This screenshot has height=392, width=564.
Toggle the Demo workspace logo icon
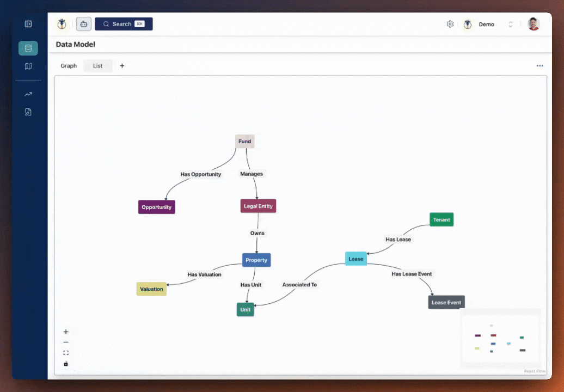click(468, 24)
